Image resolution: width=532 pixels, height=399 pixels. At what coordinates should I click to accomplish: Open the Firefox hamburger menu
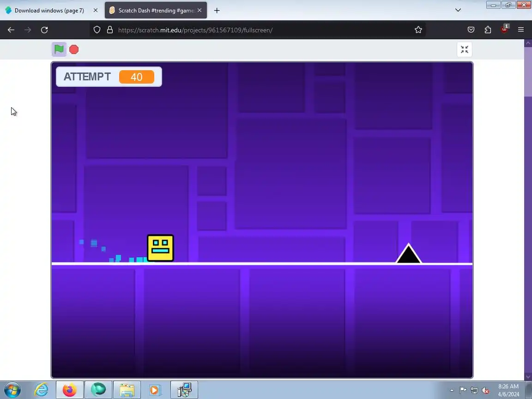pyautogui.click(x=521, y=30)
